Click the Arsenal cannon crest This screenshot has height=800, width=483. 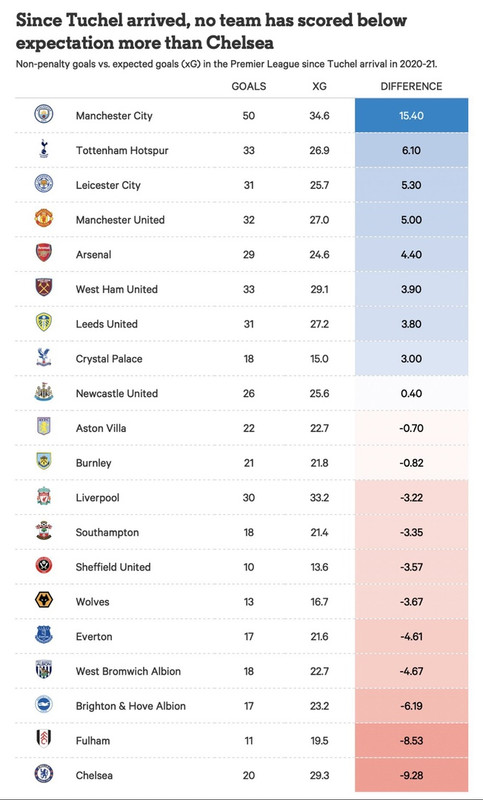pyautogui.click(x=44, y=253)
